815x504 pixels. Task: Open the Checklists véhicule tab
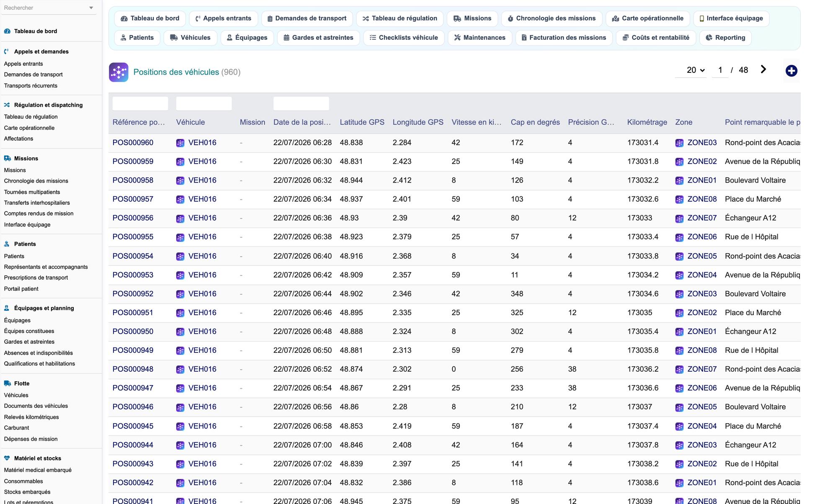coord(404,38)
